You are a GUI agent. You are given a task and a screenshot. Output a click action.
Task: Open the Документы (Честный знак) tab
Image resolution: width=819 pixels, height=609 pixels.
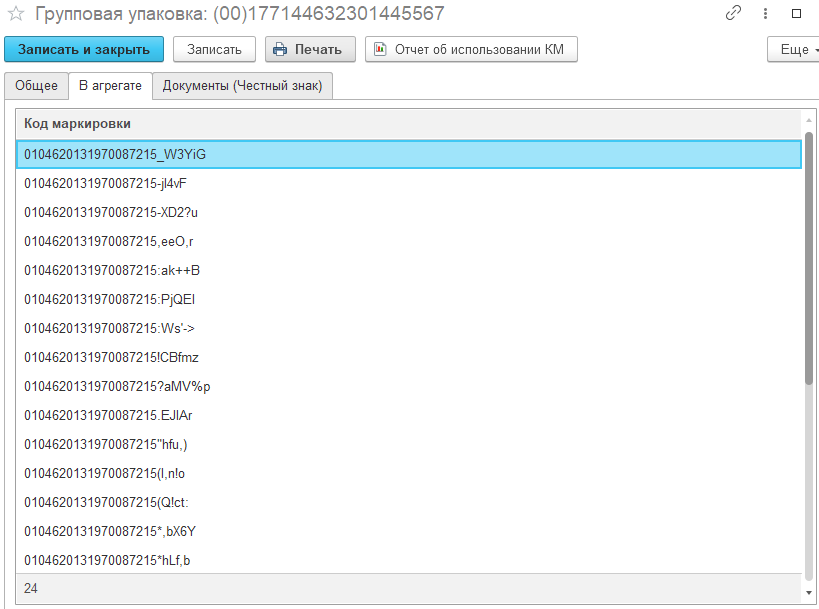pyautogui.click(x=242, y=86)
